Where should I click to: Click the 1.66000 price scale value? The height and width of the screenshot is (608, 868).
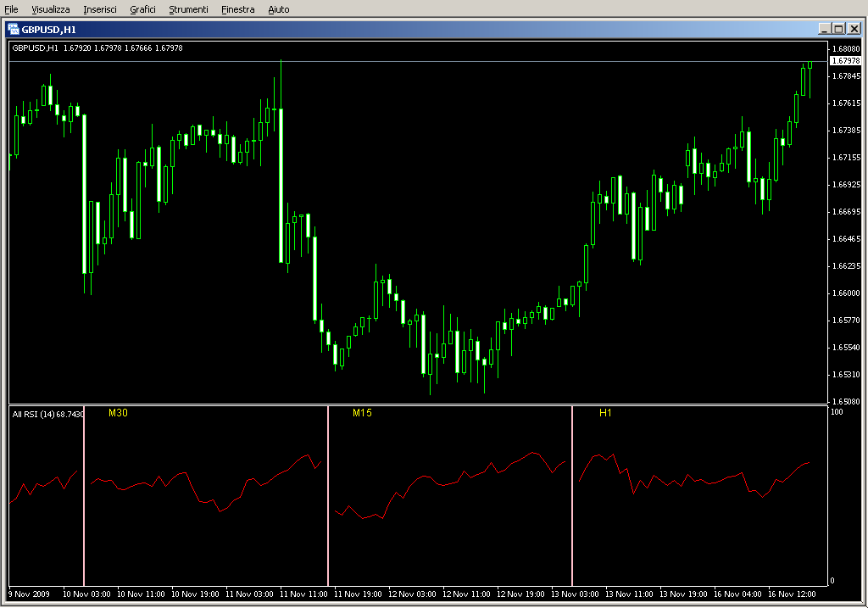[x=846, y=293]
